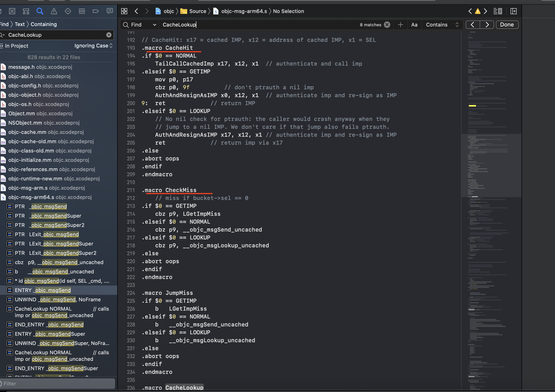The height and width of the screenshot is (392, 555).
Task: Open the Find mode dropdown chevron
Action: point(154,25)
